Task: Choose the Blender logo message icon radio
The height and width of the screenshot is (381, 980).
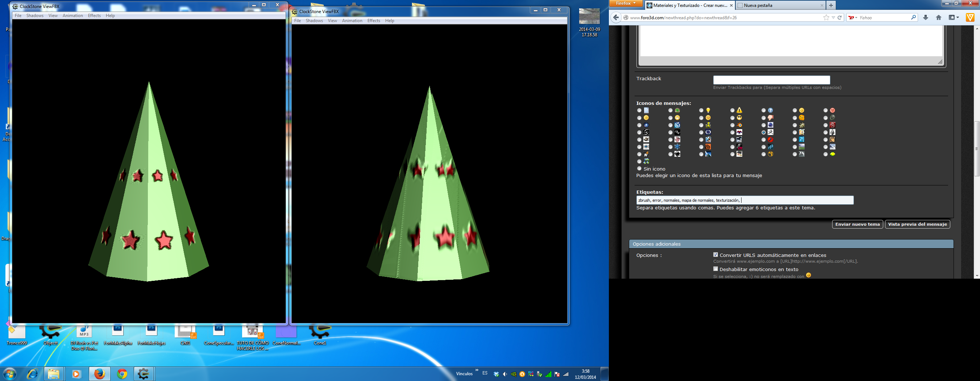Action: click(732, 125)
